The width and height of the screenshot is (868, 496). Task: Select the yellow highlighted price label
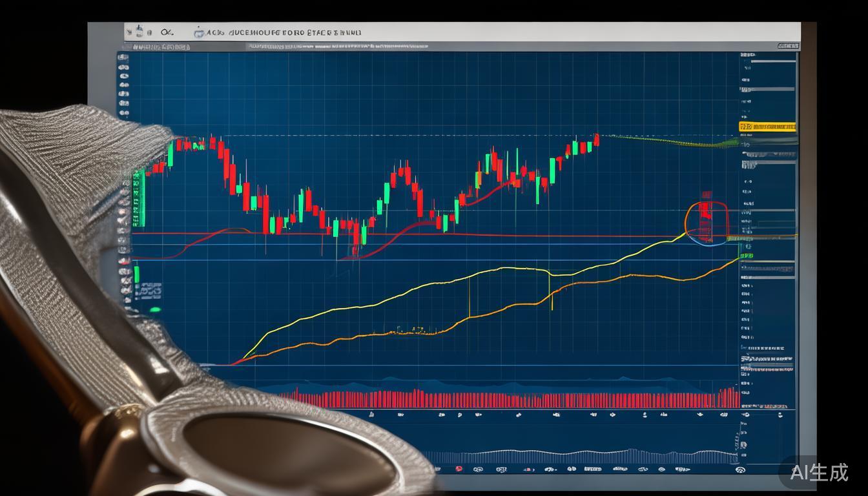[x=767, y=127]
